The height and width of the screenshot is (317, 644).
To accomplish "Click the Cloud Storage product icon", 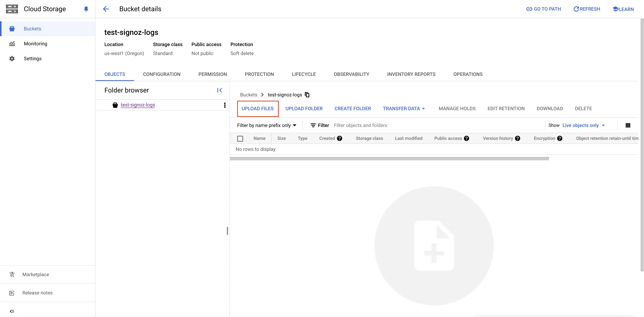I will point(12,9).
